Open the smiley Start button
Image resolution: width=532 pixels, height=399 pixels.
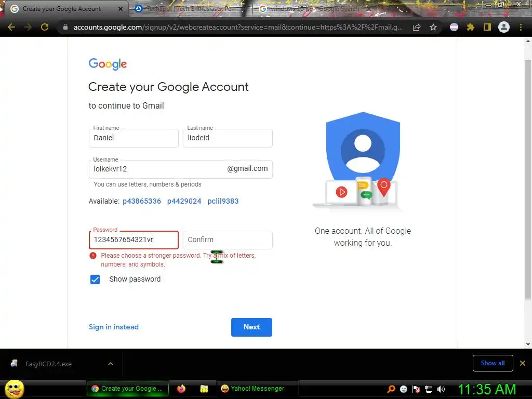pos(14,389)
